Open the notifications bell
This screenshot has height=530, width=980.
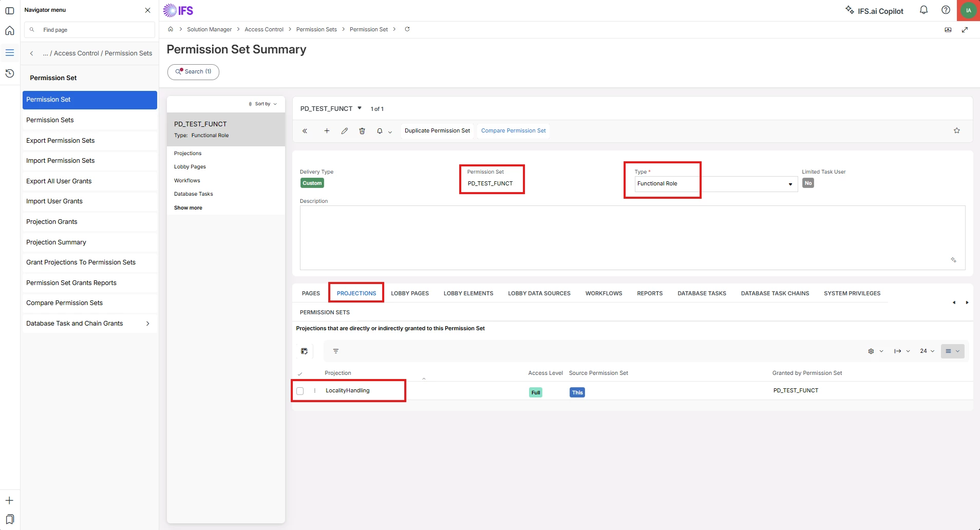click(x=924, y=10)
